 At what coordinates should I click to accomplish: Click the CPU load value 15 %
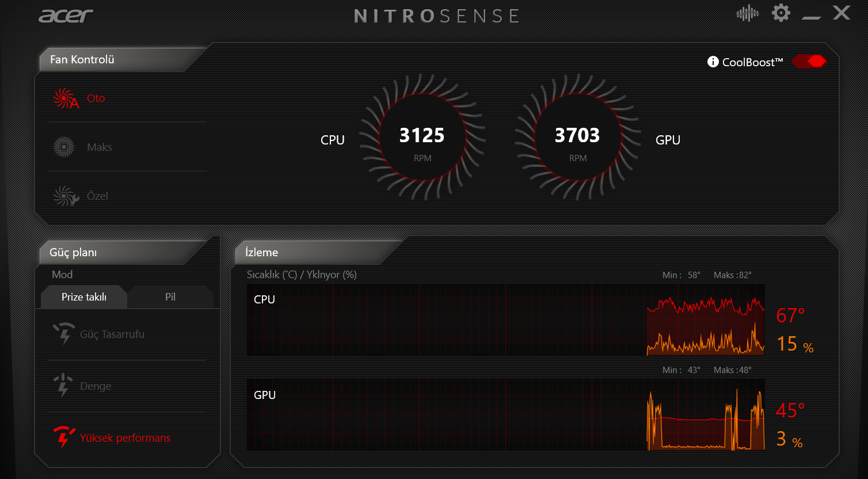click(x=795, y=344)
